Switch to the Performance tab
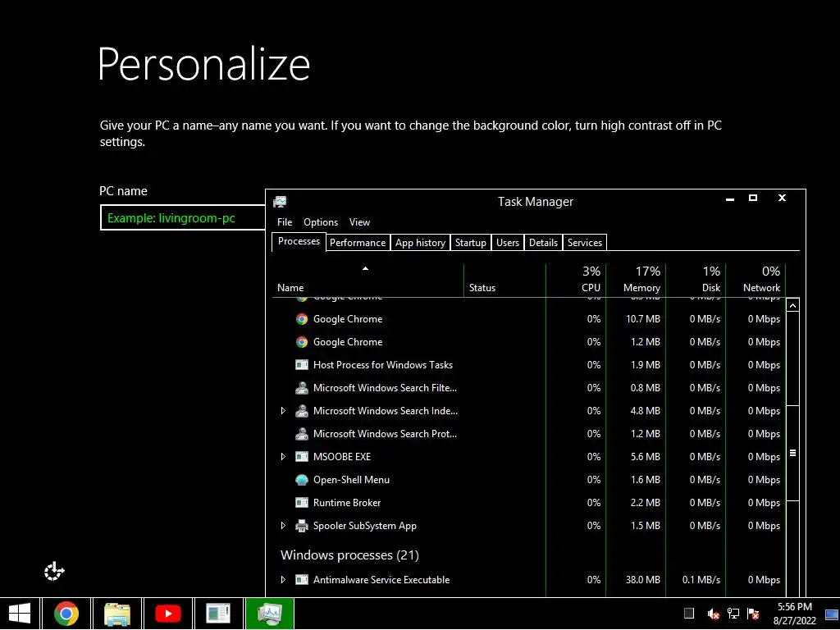 click(358, 243)
